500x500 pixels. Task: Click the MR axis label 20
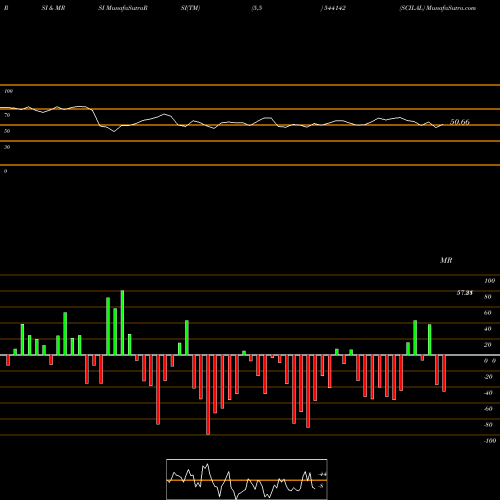click(488, 345)
